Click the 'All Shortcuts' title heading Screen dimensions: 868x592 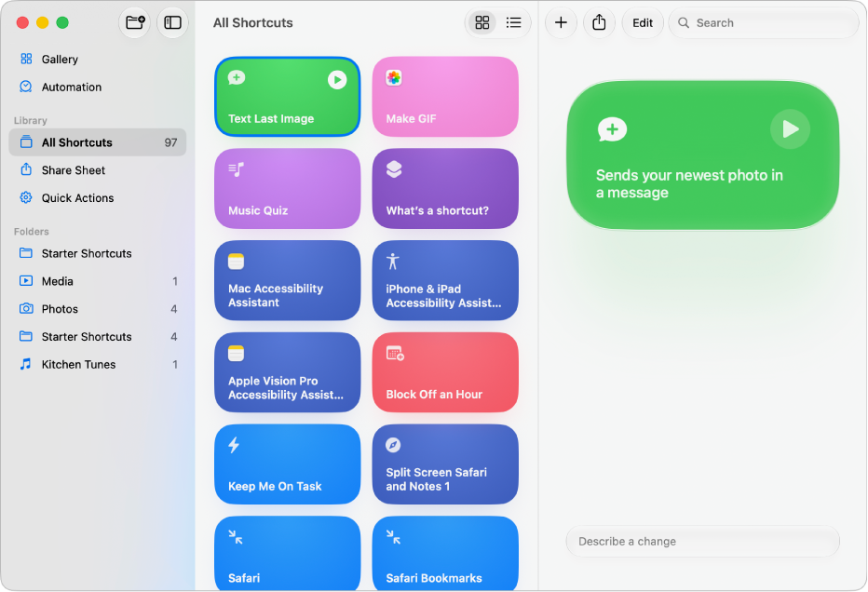coord(253,22)
